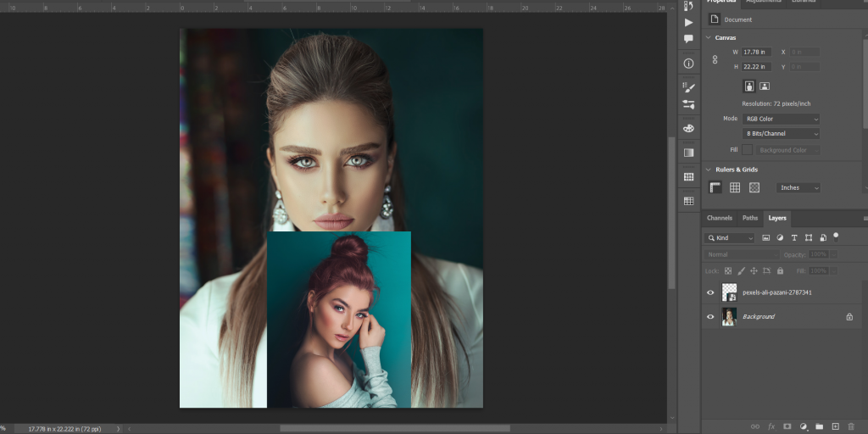The width and height of the screenshot is (868, 434).
Task: Hide the pexels-ali-pazani-2787341 layer
Action: 711,292
